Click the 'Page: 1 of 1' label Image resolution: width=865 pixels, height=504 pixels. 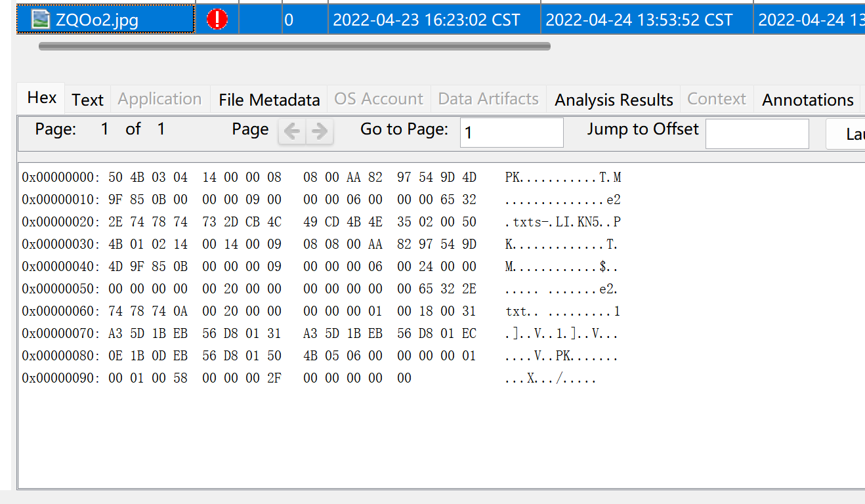[x=100, y=129]
